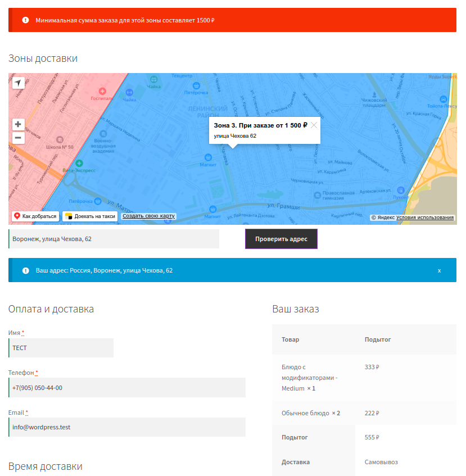
Task: Dismiss the Ваш адрес notice with x
Action: pyautogui.click(x=439, y=270)
